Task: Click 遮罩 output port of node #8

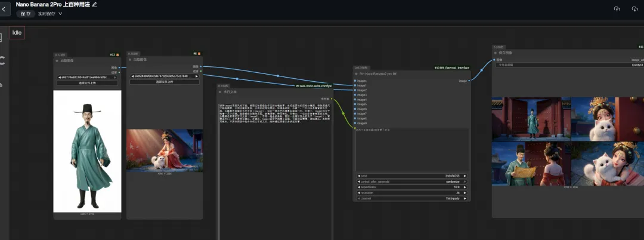Action: tap(201, 71)
